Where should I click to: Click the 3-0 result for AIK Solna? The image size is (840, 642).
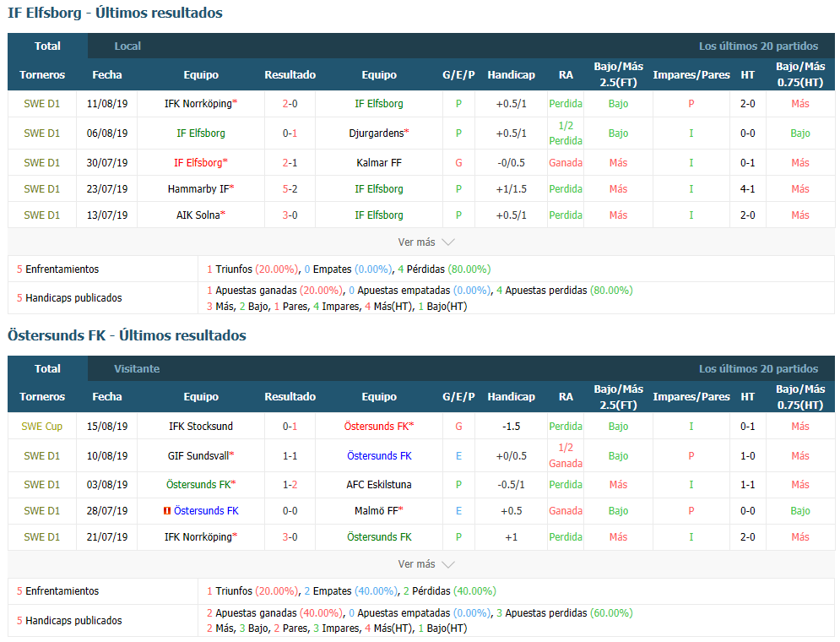pos(290,215)
